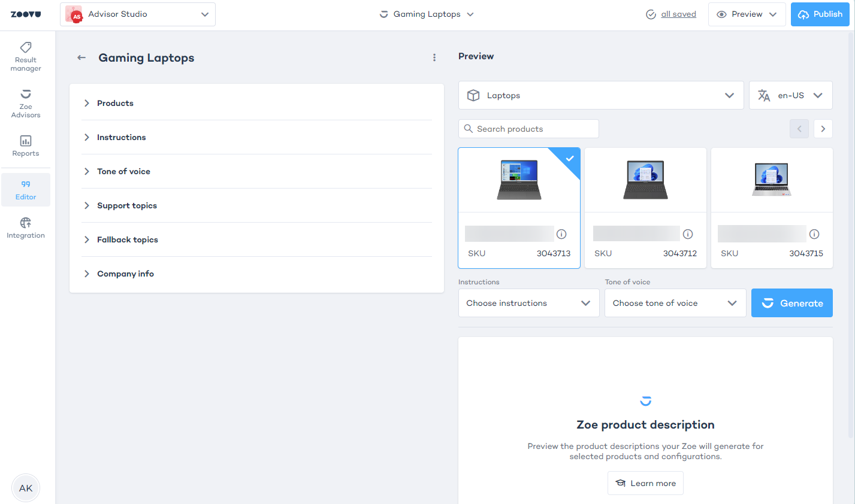Open the Laptops category dropdown
The height and width of the screenshot is (504, 855).
pos(600,96)
